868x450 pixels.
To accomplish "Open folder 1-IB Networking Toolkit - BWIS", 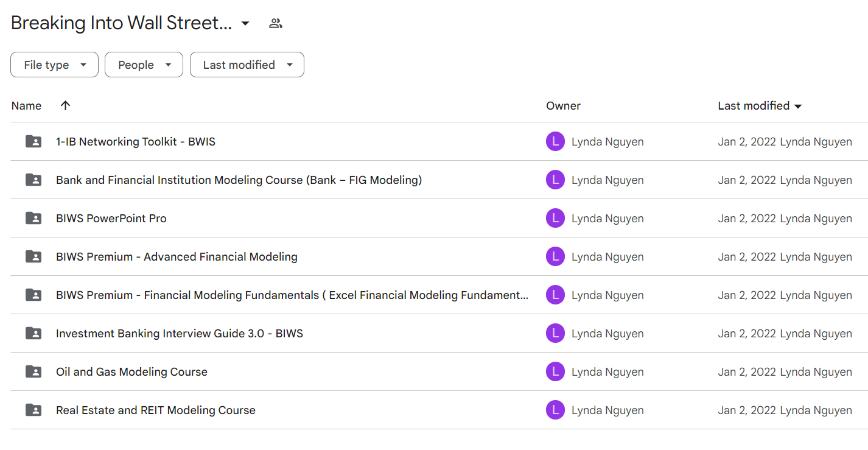I will pyautogui.click(x=136, y=142).
